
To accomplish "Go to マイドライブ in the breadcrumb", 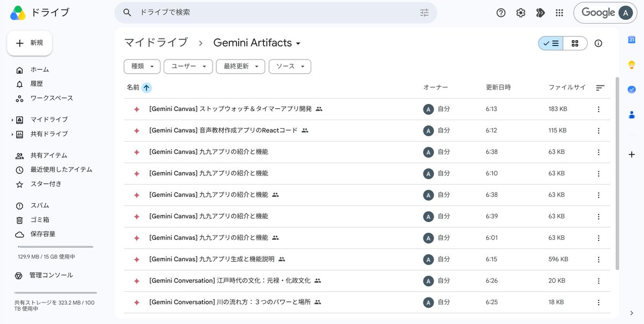I will click(x=156, y=42).
